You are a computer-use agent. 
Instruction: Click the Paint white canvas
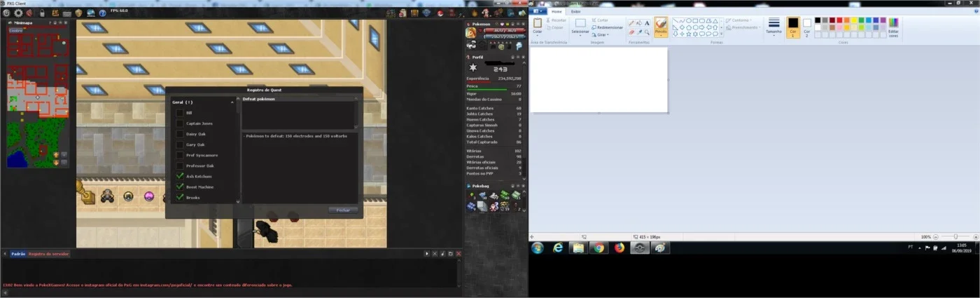point(598,79)
